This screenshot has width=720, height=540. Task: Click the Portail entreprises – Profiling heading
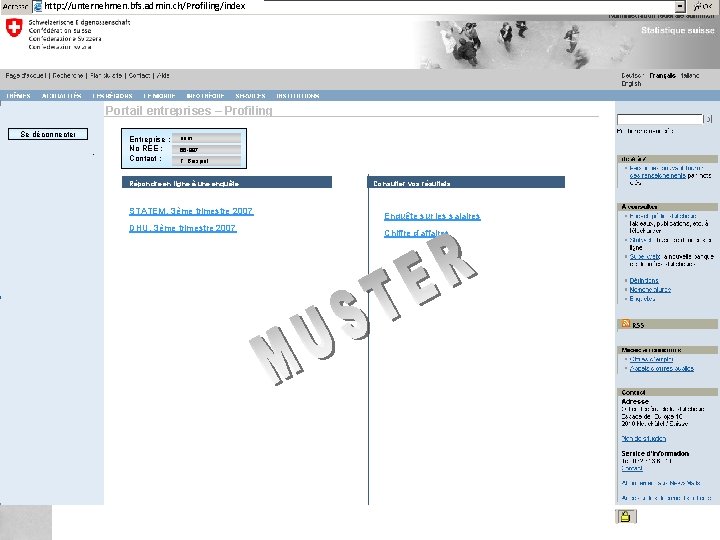tap(189, 111)
